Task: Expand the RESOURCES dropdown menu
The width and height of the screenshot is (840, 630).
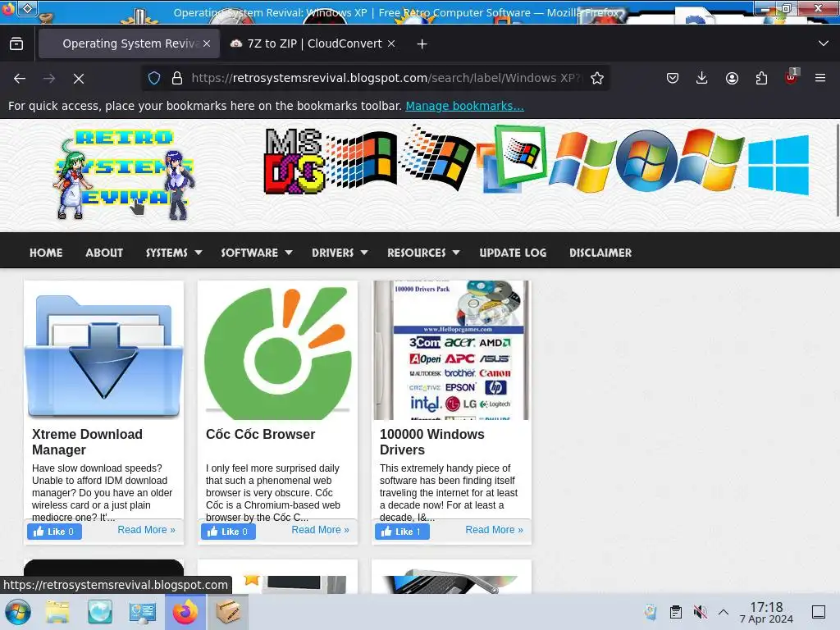Action: coord(423,253)
